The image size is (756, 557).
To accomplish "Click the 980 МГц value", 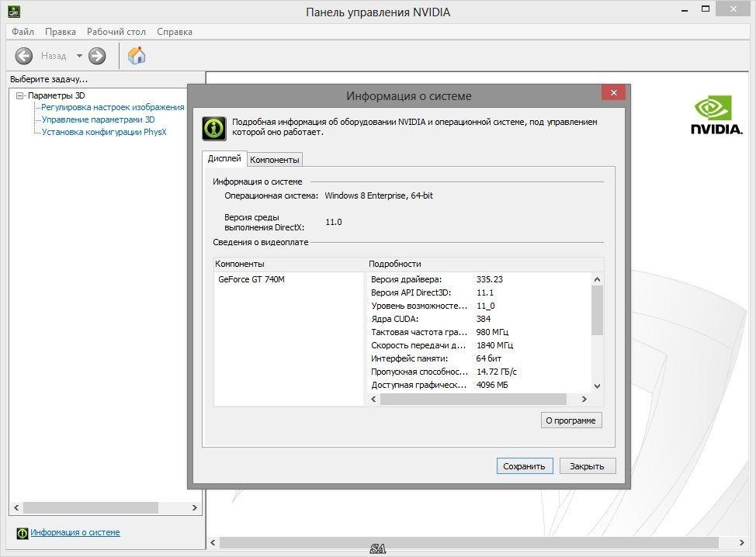I will pos(492,332).
